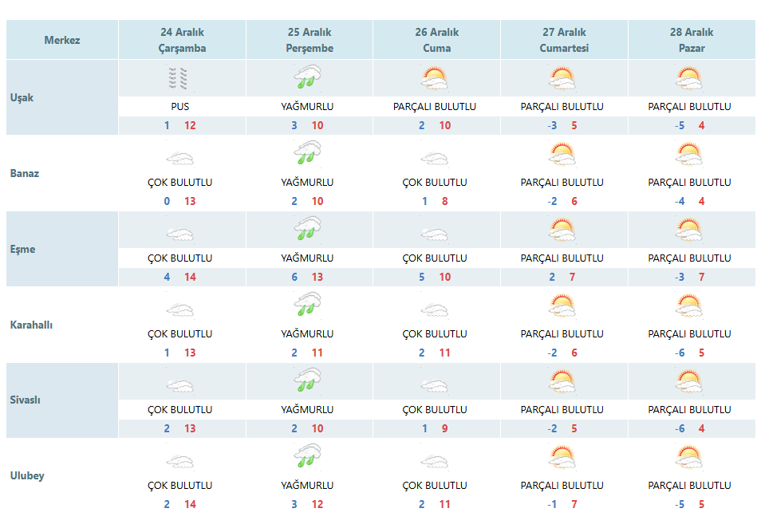The image size is (757, 532).
Task: Click the rain icon for Ulubey on 25 Aralık
Action: click(308, 456)
